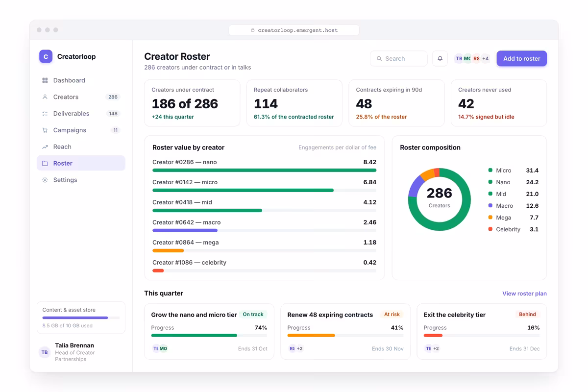
Task: Click Creator #0418 — mid label
Action: pyautogui.click(x=182, y=202)
